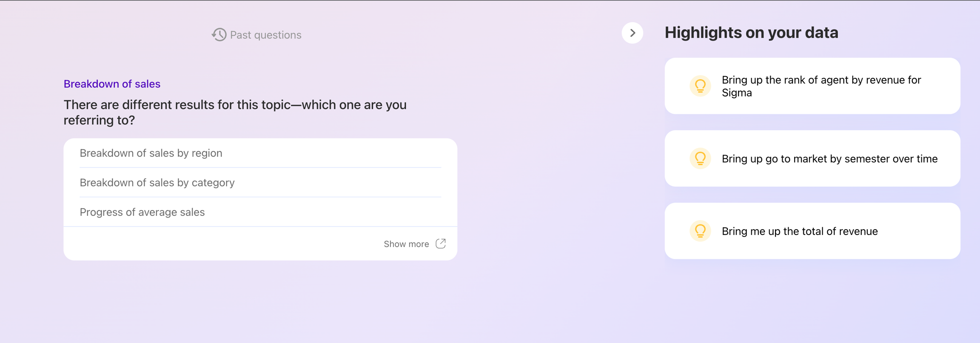
Task: Choose Progress of average sales option
Action: 142,212
